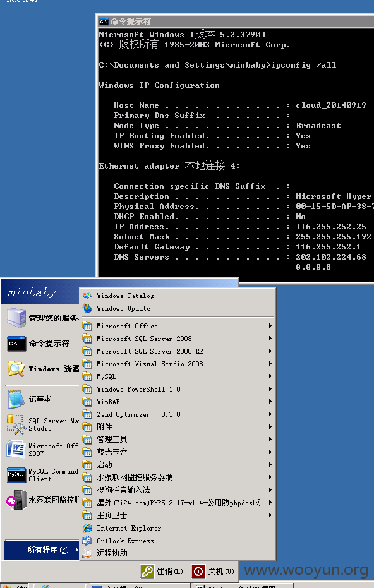Screen dimensions: 374x588
Task: Click the 命令提示符 window title bar
Action: 236,21
